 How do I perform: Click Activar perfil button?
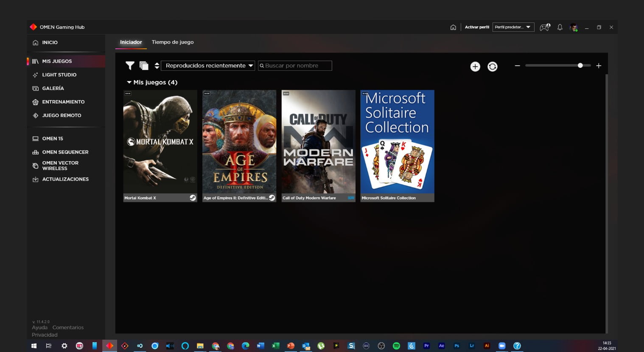coord(477,27)
